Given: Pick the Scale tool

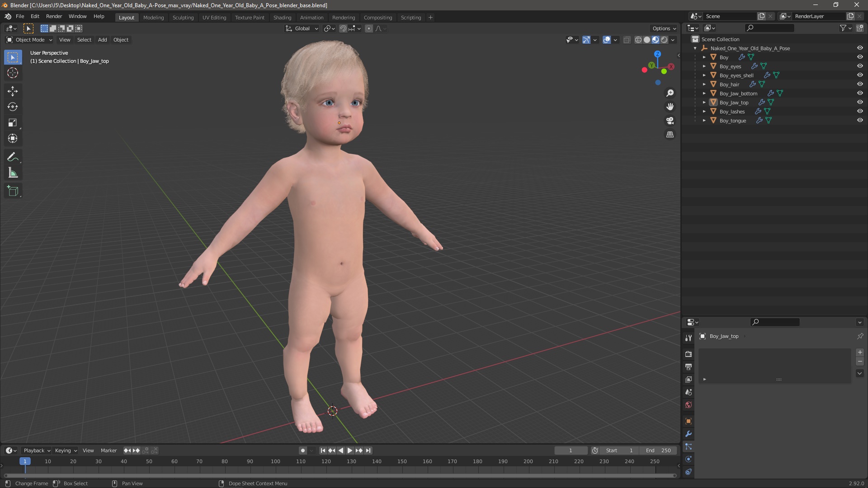Looking at the screenshot, I should (13, 123).
